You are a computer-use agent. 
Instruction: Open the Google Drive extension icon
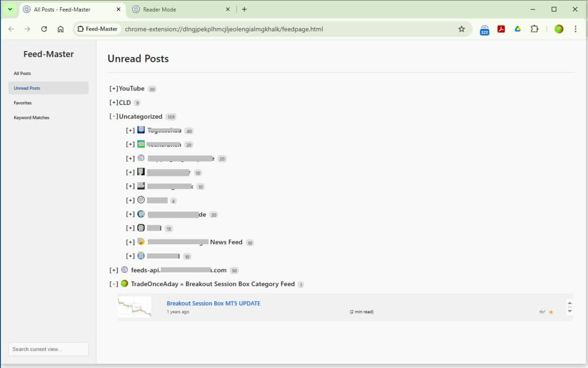tap(517, 29)
